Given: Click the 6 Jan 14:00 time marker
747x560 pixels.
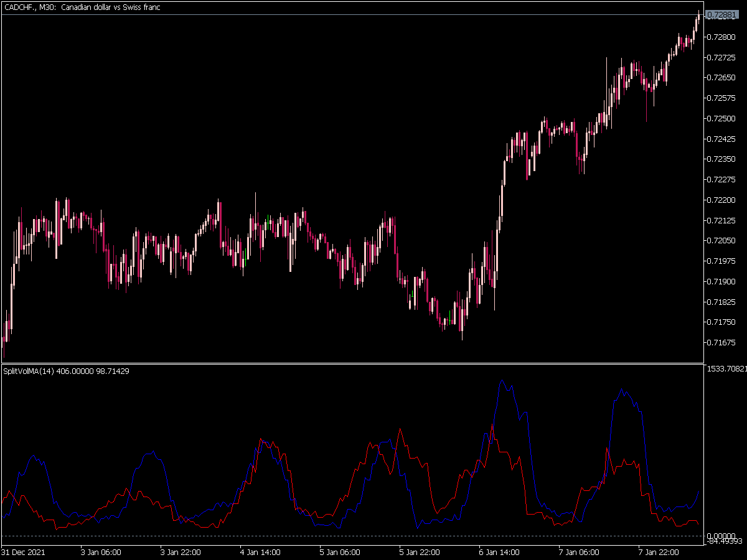Looking at the screenshot, I should click(x=499, y=552).
